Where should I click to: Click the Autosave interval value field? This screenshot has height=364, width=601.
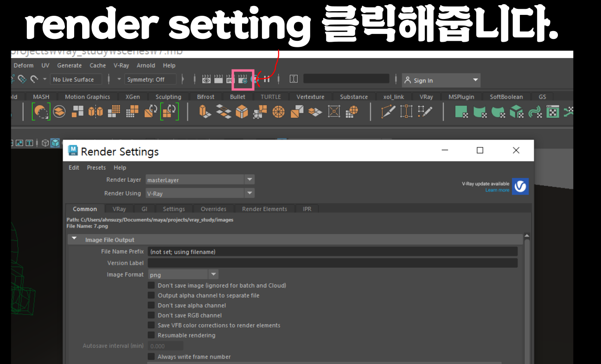[x=166, y=346]
